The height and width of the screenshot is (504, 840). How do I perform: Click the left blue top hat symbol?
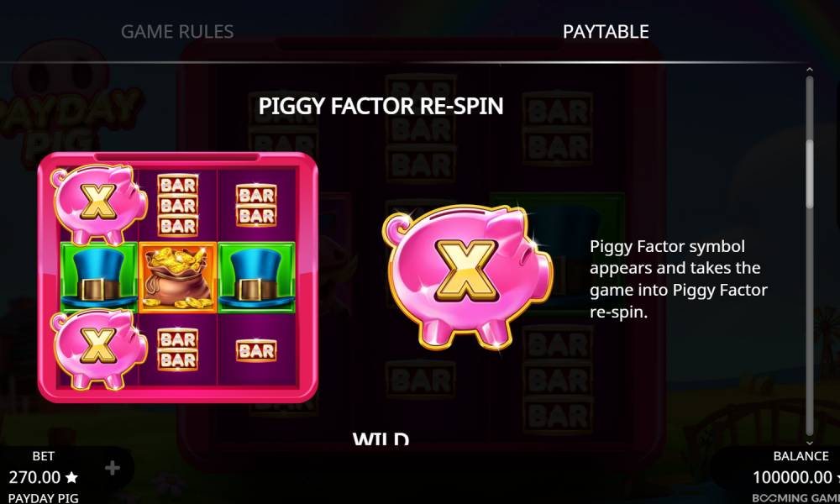[99, 277]
